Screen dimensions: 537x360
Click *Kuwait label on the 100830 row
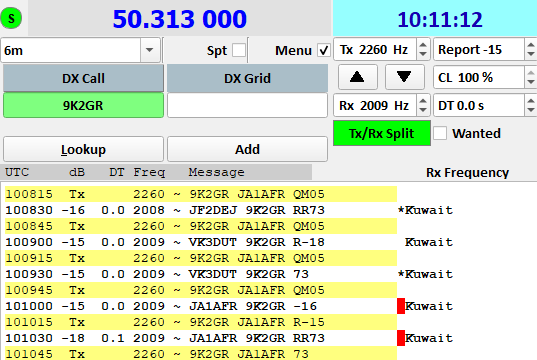click(425, 210)
